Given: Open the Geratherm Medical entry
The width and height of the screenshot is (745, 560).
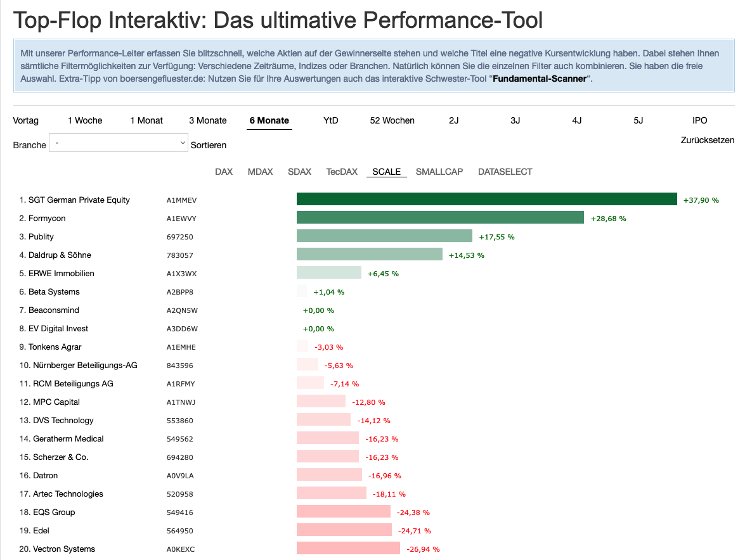Looking at the screenshot, I should pyautogui.click(x=68, y=438).
